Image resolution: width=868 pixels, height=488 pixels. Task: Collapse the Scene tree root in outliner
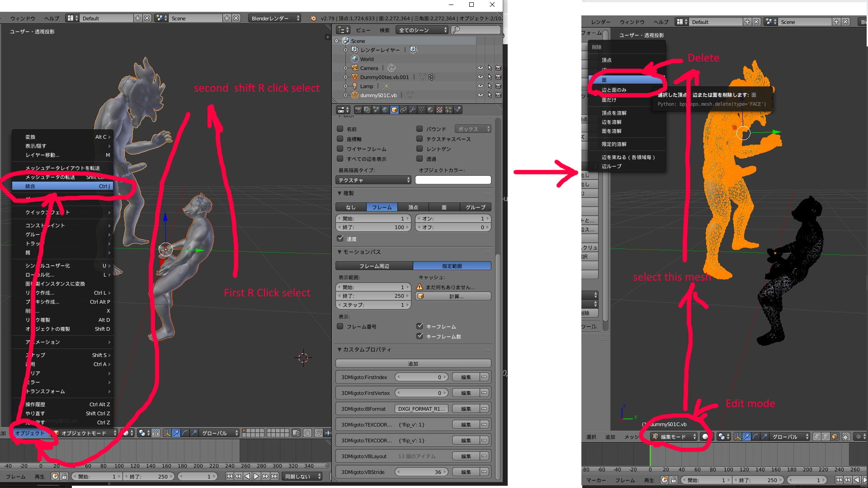pyautogui.click(x=337, y=41)
